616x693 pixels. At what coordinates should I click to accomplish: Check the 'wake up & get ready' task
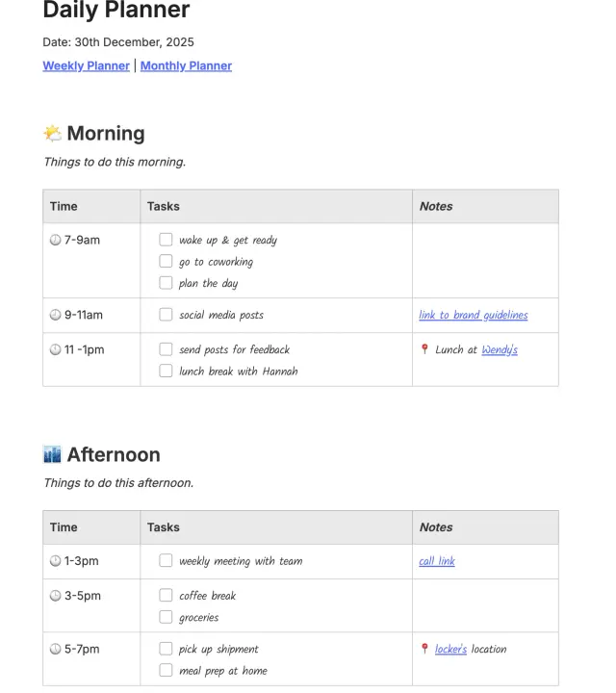[166, 240]
